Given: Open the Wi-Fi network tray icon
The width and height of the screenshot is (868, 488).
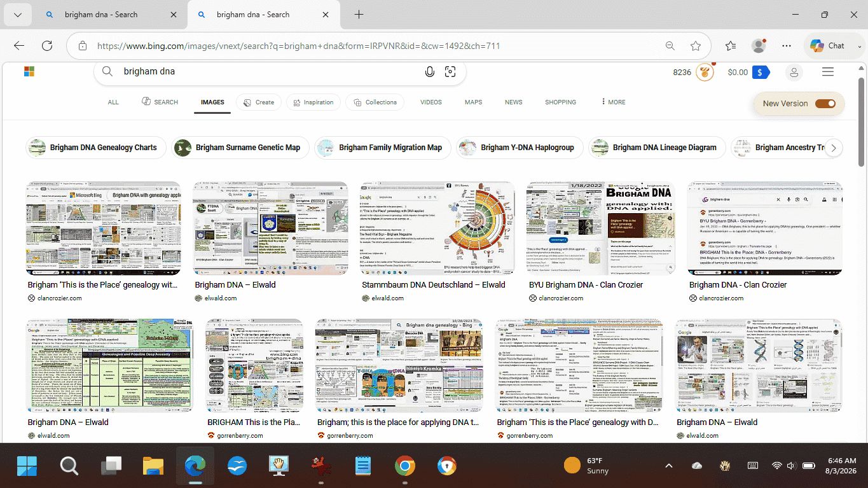Looking at the screenshot, I should 776,466.
